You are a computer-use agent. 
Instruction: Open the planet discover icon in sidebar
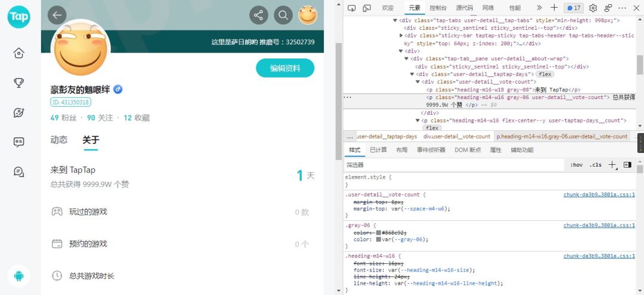(x=18, y=112)
